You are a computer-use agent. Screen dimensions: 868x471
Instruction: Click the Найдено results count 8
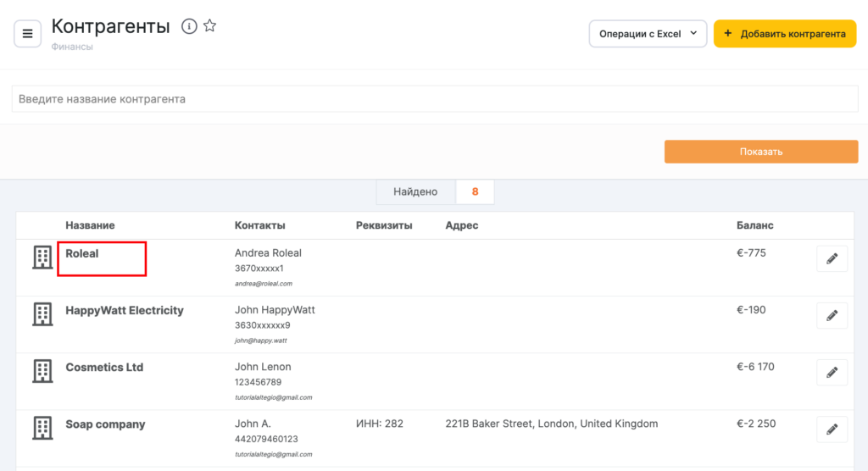pos(475,192)
